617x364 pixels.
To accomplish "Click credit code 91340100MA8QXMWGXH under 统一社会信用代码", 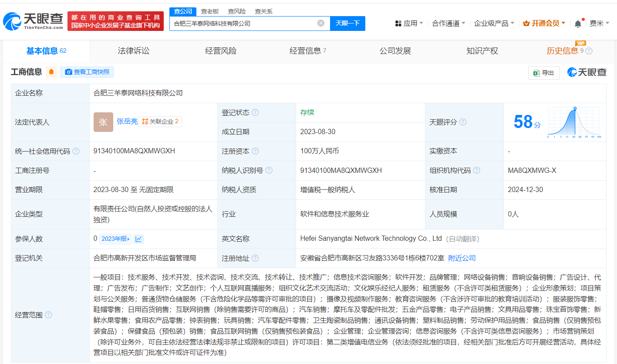I will 134,151.
